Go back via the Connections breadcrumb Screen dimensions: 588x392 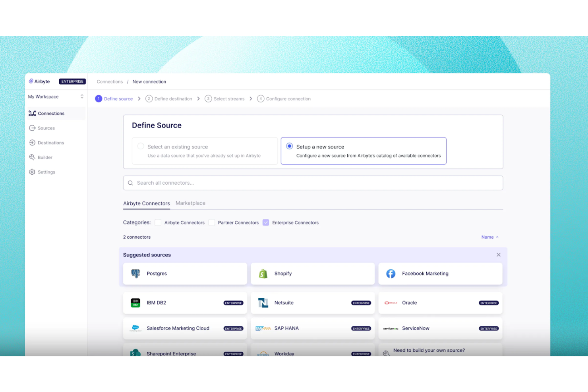tap(110, 81)
